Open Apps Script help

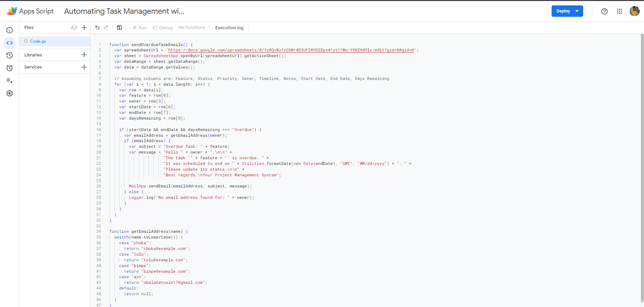point(604,11)
